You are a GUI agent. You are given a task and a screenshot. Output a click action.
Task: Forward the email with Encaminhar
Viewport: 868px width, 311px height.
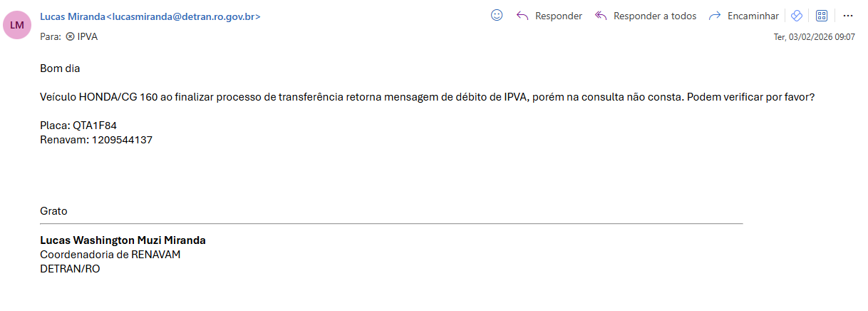pos(753,16)
